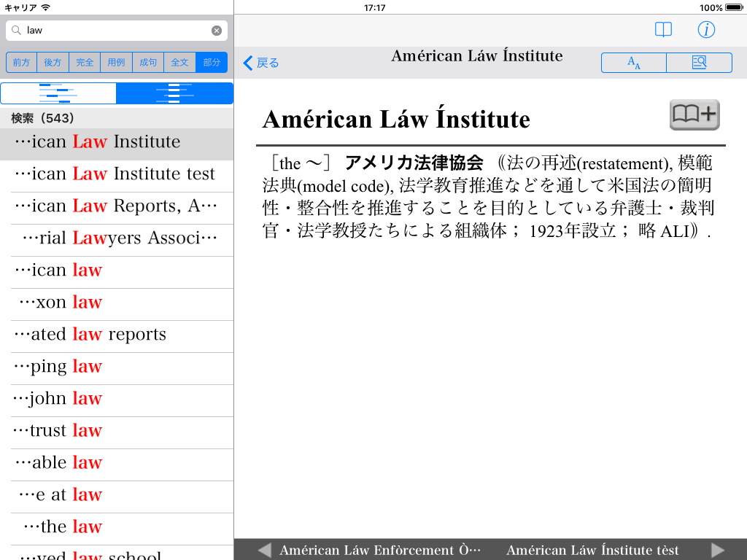Open Américan Láw Enfòrcement previous entry link
The height and width of the screenshot is (560, 747).
point(379,550)
